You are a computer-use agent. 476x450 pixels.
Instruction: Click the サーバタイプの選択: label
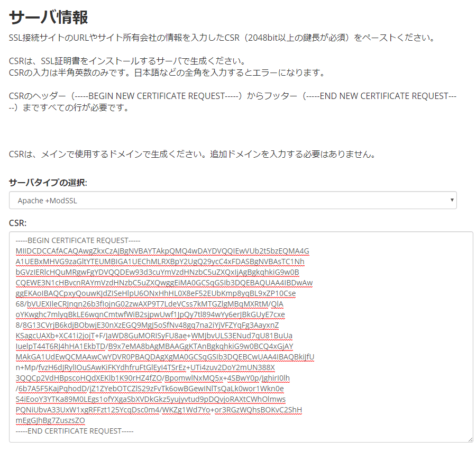tap(48, 183)
